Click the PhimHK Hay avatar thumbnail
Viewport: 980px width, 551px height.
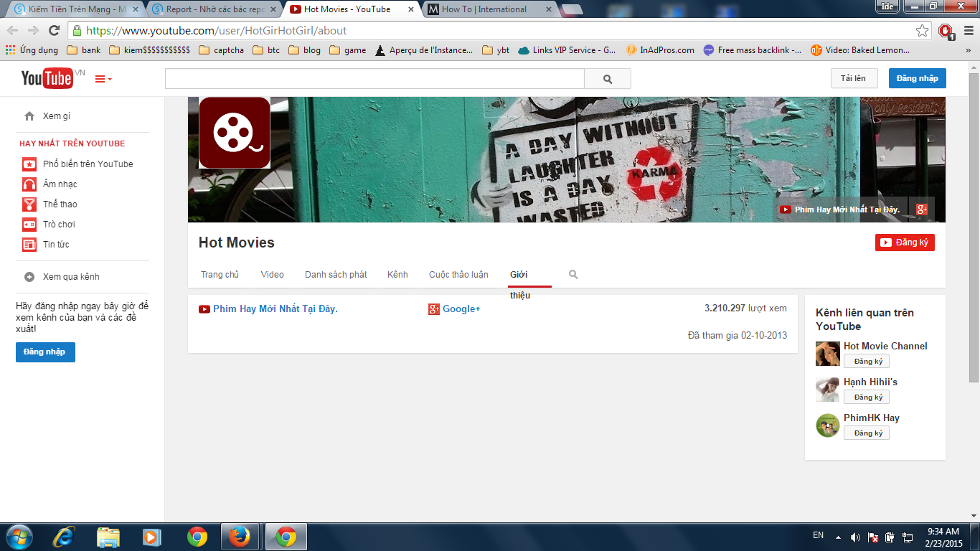click(x=828, y=425)
